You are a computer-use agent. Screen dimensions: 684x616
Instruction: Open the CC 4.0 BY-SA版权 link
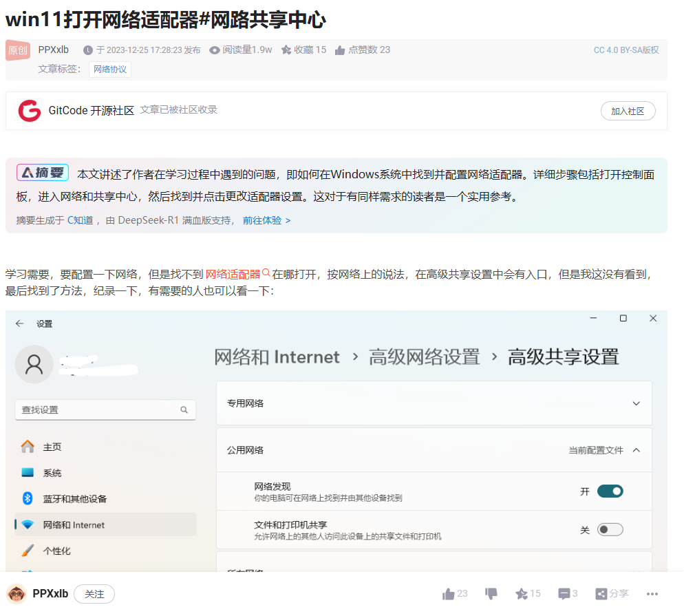(x=626, y=50)
